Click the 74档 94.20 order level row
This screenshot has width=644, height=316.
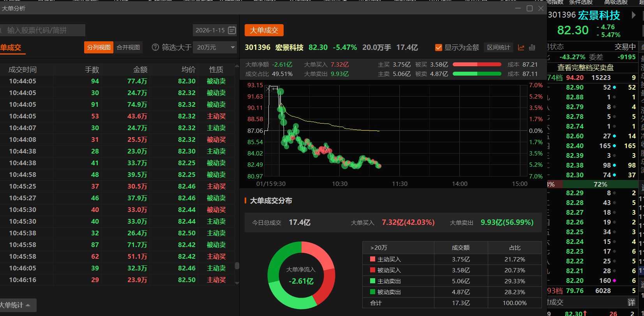592,78
